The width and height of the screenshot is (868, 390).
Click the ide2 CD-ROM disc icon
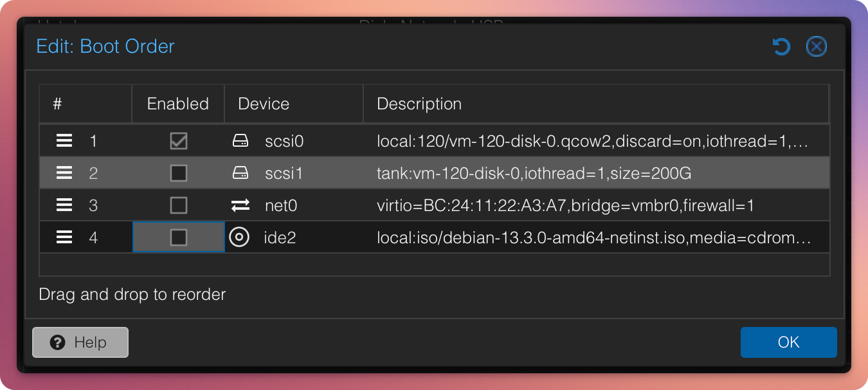click(239, 237)
